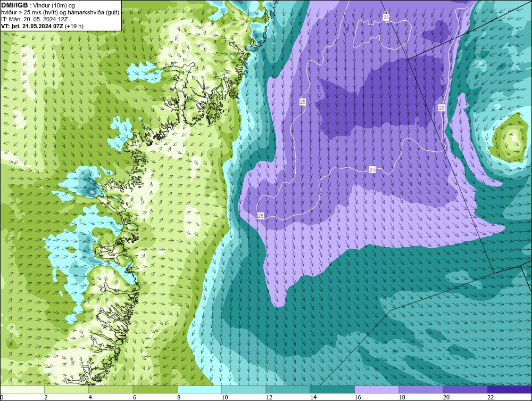
Task: Click the small green calm-wind eye at right
Action: [509, 137]
